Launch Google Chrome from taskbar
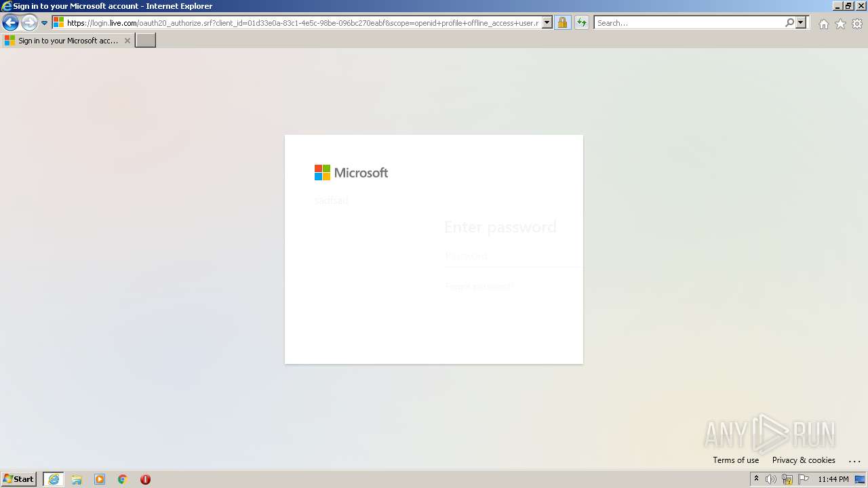 (x=123, y=479)
